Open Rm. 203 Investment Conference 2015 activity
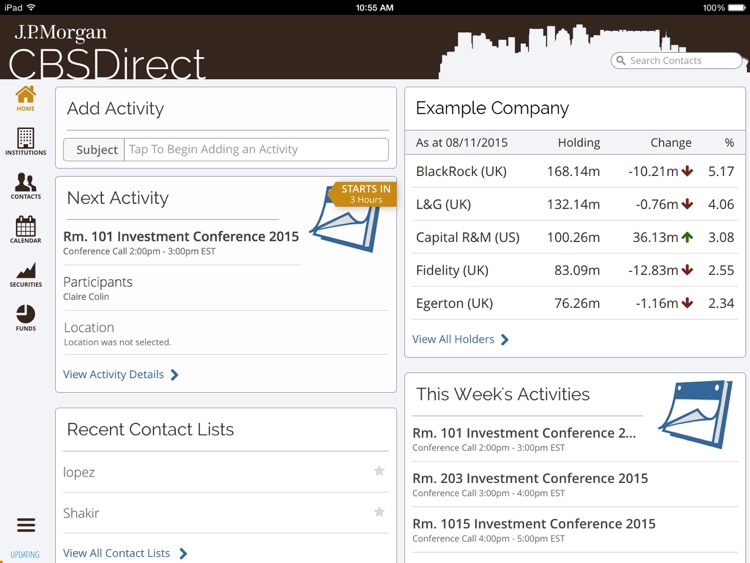Image resolution: width=750 pixels, height=563 pixels. [x=575, y=484]
